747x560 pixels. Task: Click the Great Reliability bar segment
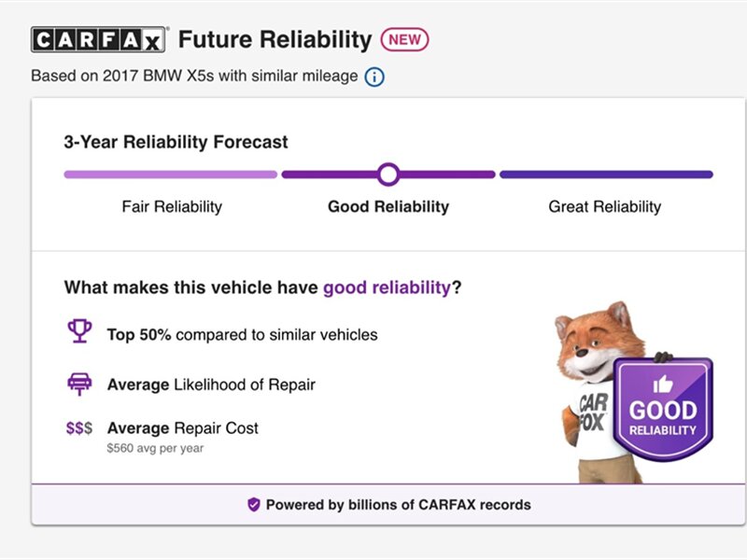click(x=606, y=175)
